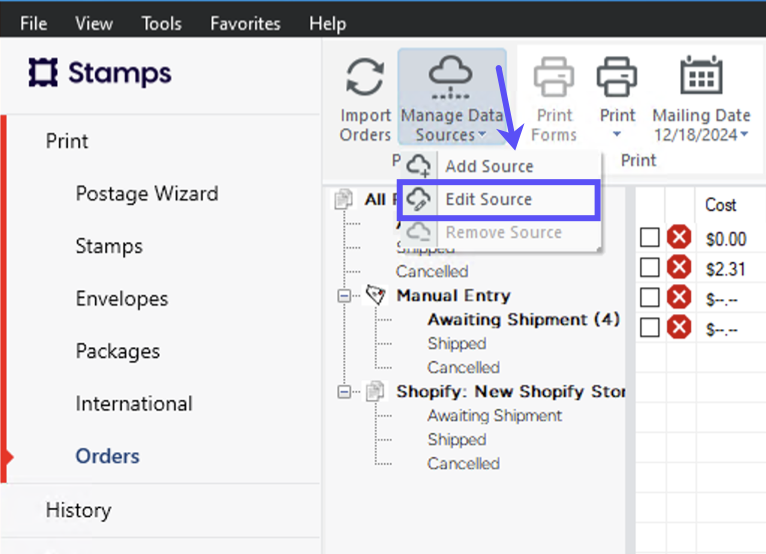The width and height of the screenshot is (766, 554).
Task: Check the box in the $2.31 row
Action: [650, 268]
